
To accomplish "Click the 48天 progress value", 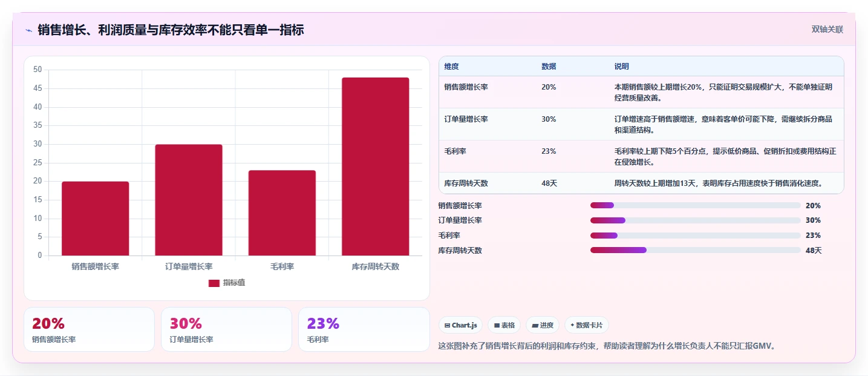I will coord(814,251).
